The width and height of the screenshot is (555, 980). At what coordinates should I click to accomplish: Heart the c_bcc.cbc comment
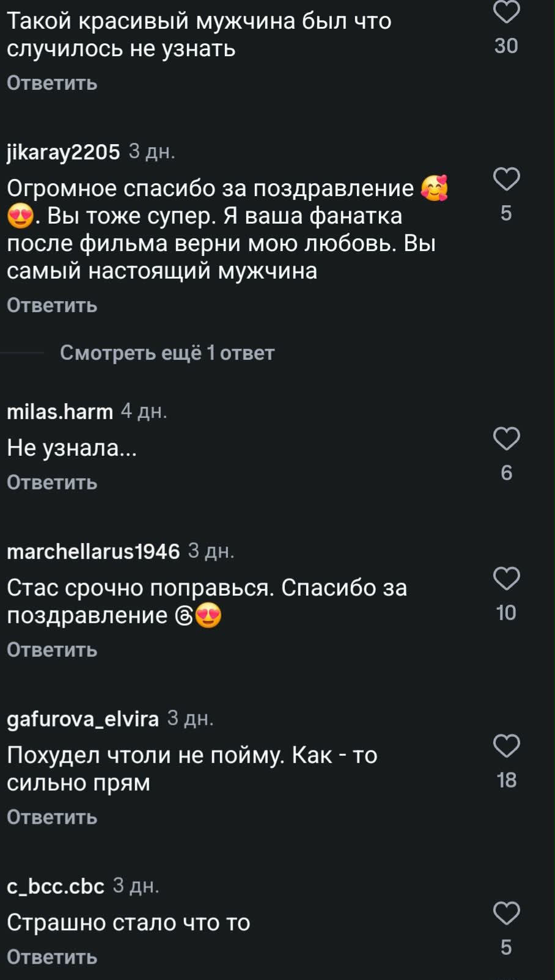tap(506, 913)
